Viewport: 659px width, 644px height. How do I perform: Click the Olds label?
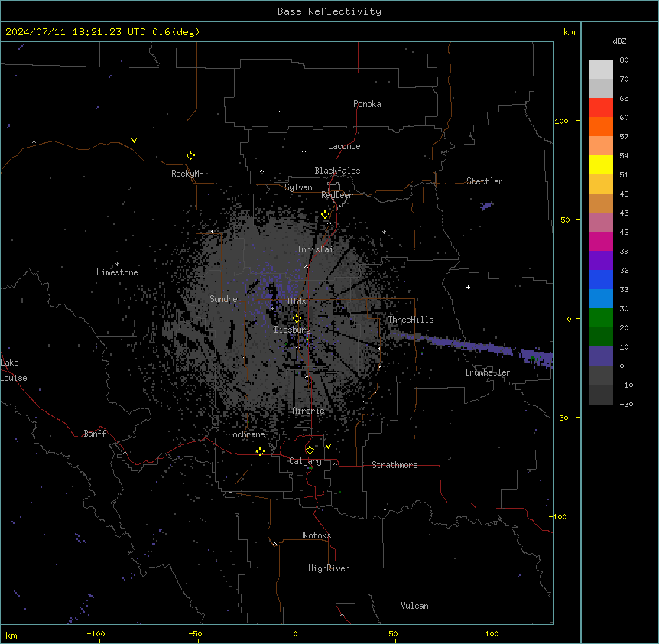[297, 301]
